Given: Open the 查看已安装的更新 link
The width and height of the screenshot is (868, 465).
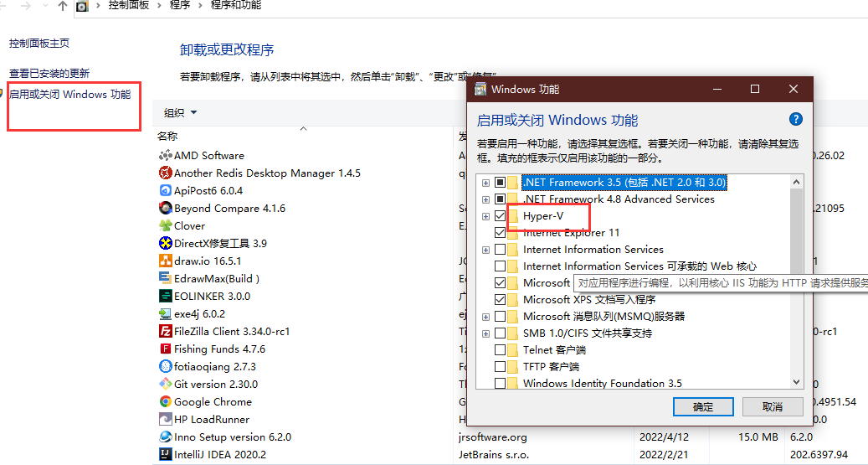Looking at the screenshot, I should 49,73.
